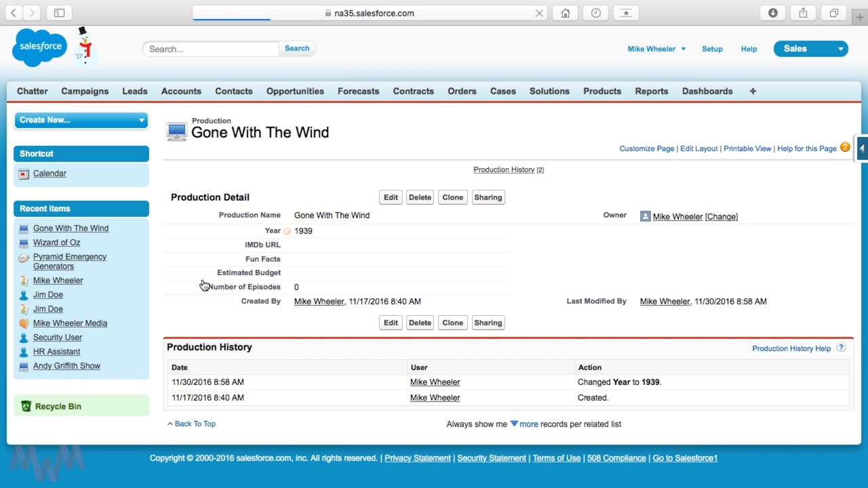Click the Production History help question icon

[841, 348]
